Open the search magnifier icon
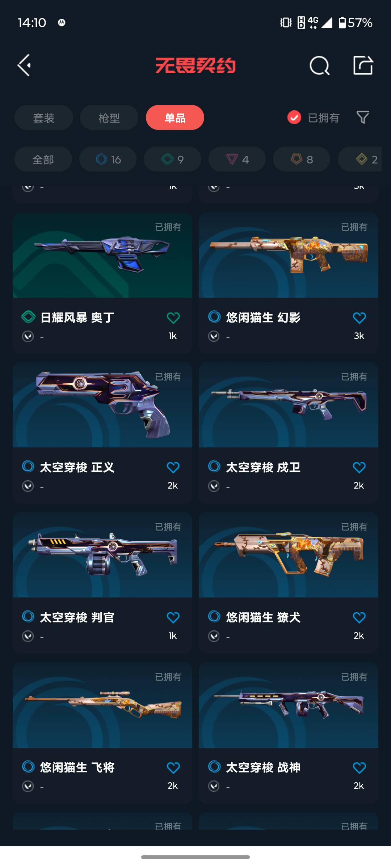Viewport: 391px width, 868px height. (319, 65)
